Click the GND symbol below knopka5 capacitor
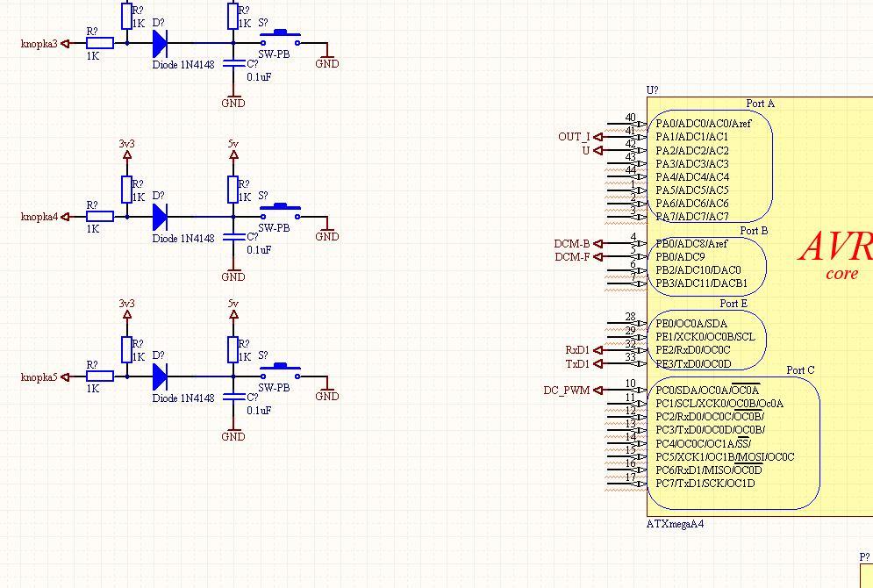The width and height of the screenshot is (873, 588). tap(233, 433)
